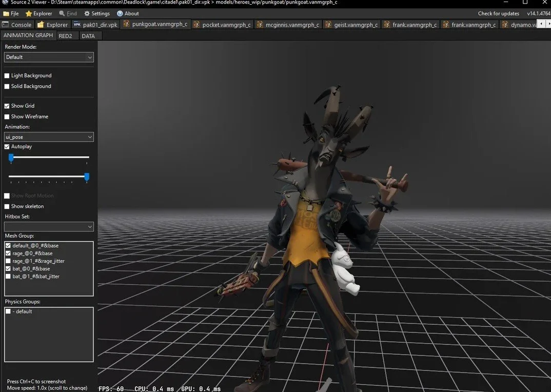This screenshot has width=551, height=392.
Task: Click the v14.1.4764 version label
Action: click(538, 14)
